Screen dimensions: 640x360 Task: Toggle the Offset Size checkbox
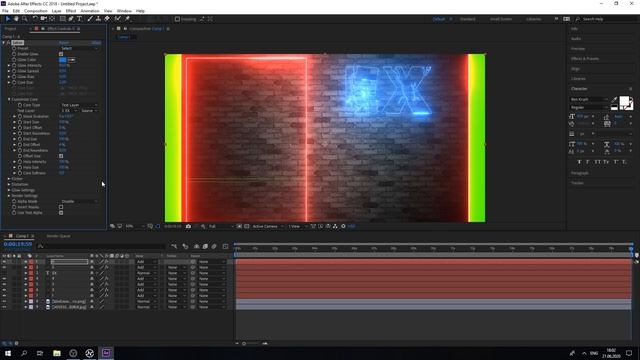click(61, 156)
